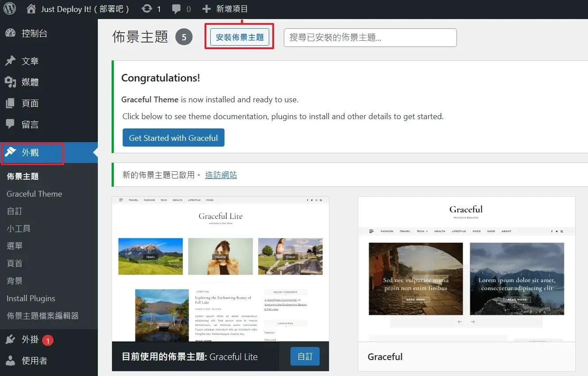This screenshot has height=376, width=588.
Task: Open Graceful theme screenshot
Action: [x=466, y=269]
